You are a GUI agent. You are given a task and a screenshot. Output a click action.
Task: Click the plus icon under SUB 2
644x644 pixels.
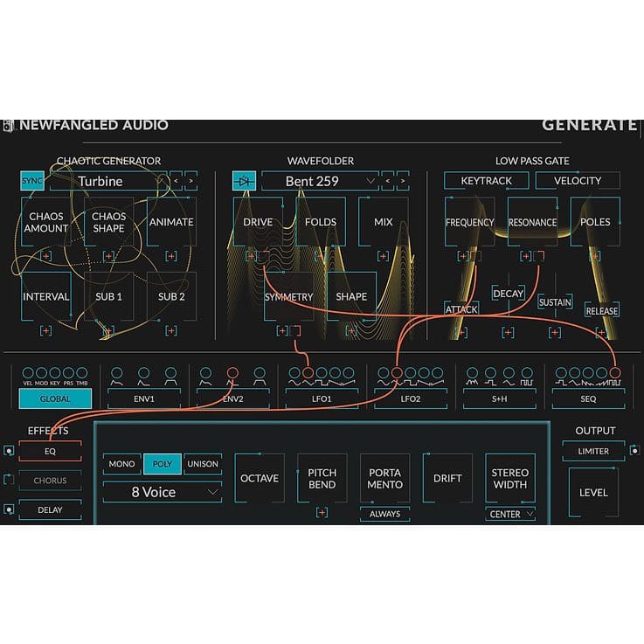coord(171,330)
